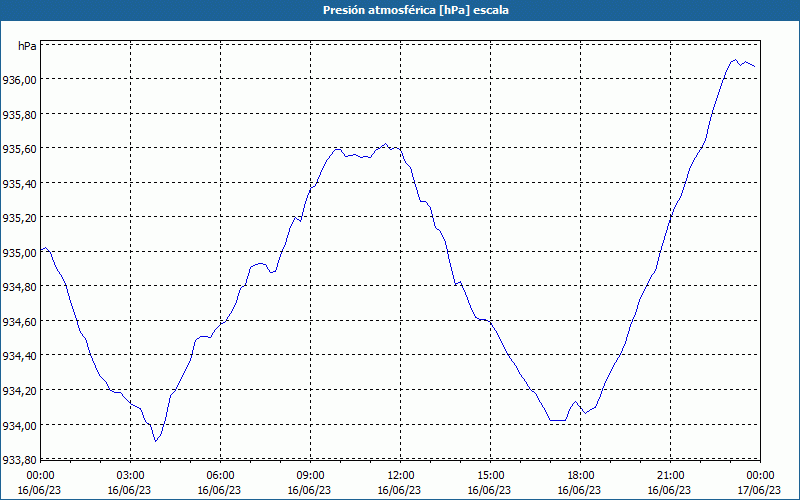Click the 17/06/23 date label

click(x=760, y=490)
